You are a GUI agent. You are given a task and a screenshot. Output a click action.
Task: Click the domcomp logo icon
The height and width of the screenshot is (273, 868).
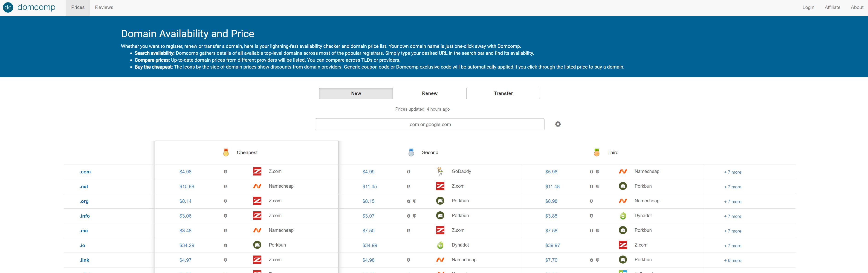pyautogui.click(x=8, y=7)
